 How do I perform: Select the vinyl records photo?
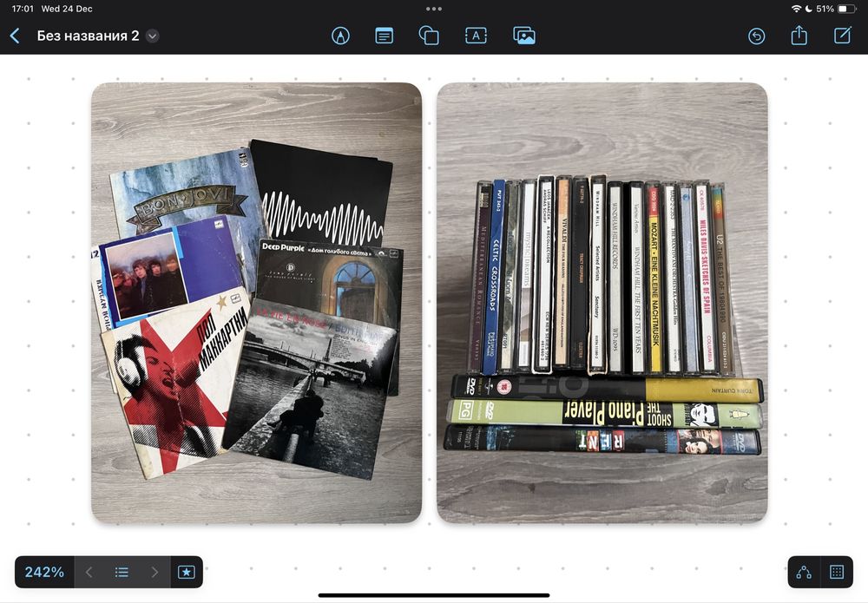pos(256,303)
